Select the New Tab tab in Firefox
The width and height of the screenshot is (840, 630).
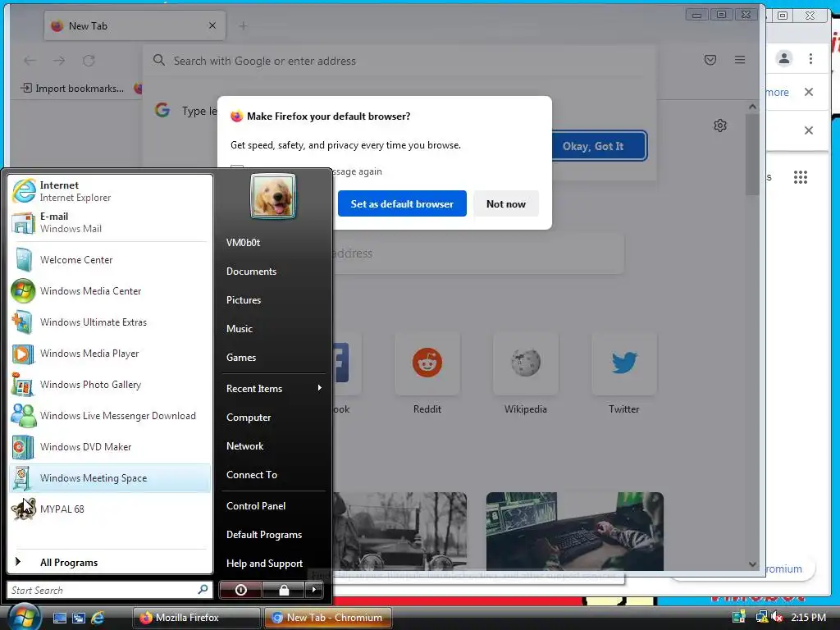[x=135, y=25]
